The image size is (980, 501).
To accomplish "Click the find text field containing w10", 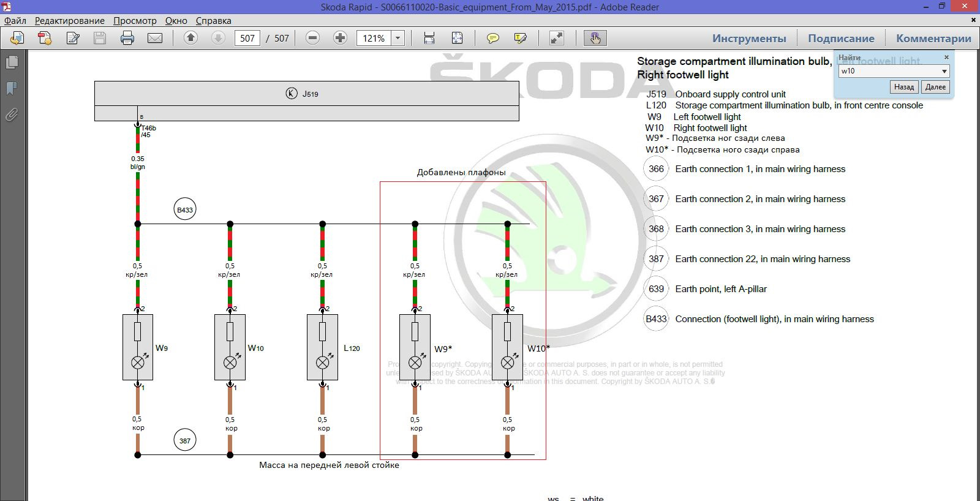I will pyautogui.click(x=889, y=71).
